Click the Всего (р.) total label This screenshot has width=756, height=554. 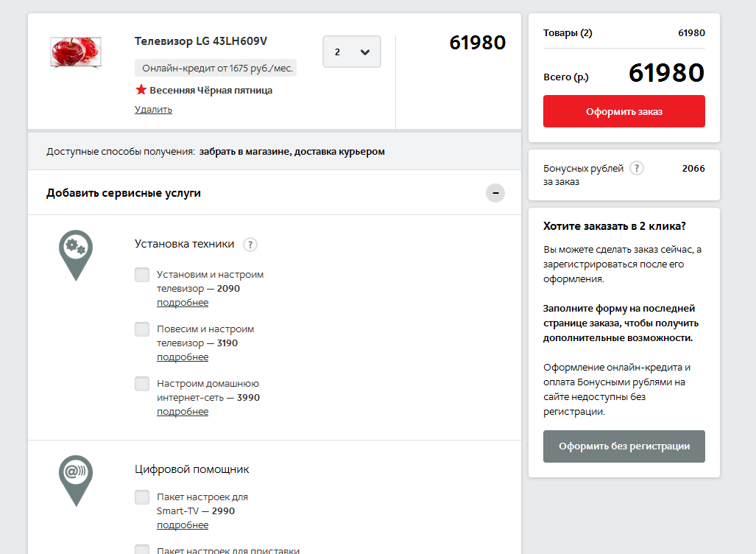point(565,77)
